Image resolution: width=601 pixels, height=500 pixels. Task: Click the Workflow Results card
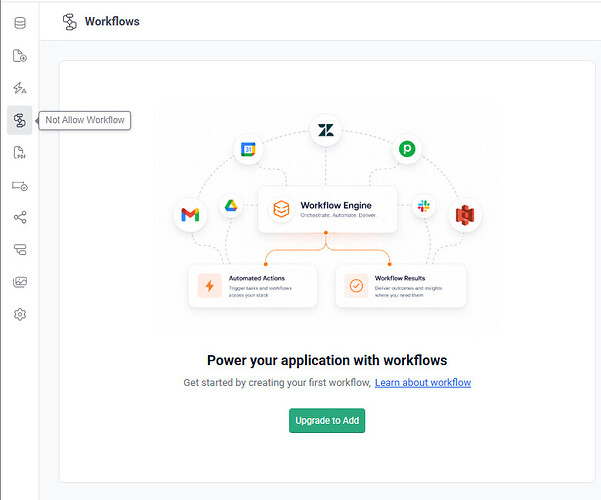(x=401, y=286)
